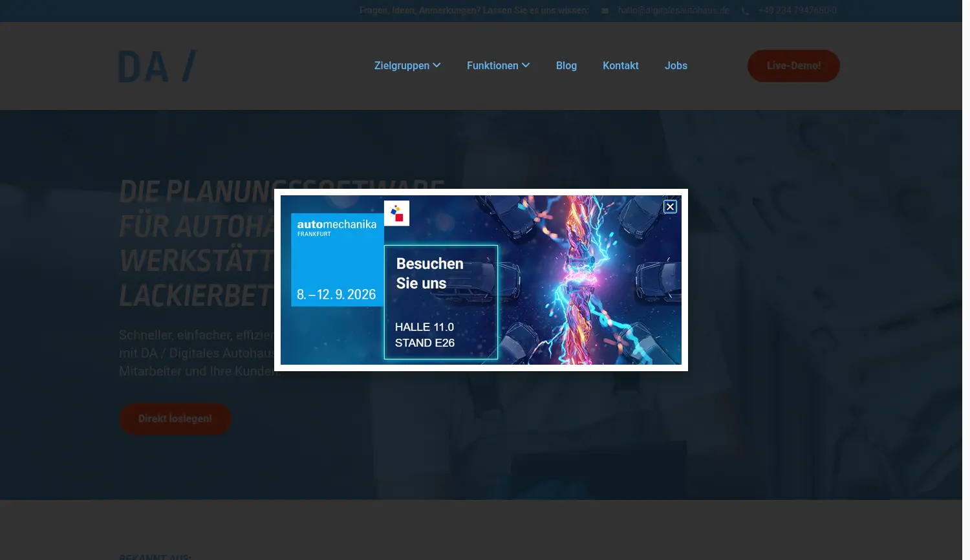Click the email address link in top bar

(x=673, y=10)
